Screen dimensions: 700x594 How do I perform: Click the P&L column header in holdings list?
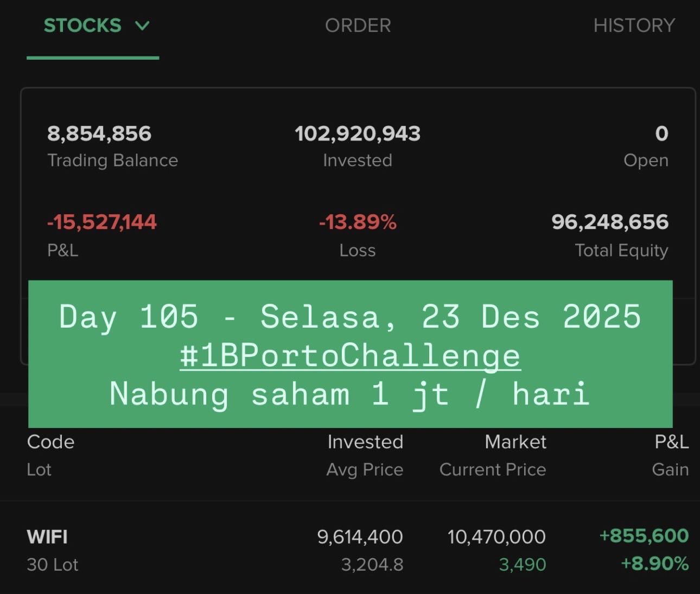coord(671,442)
